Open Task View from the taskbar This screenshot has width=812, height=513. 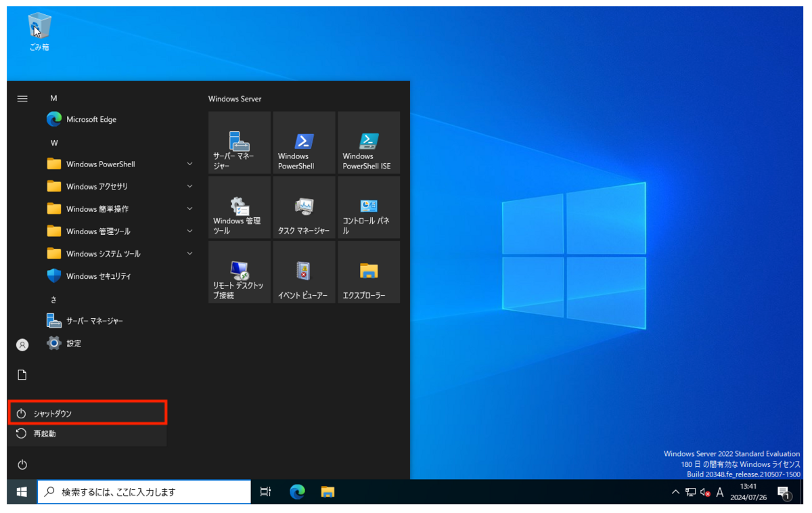point(266,492)
